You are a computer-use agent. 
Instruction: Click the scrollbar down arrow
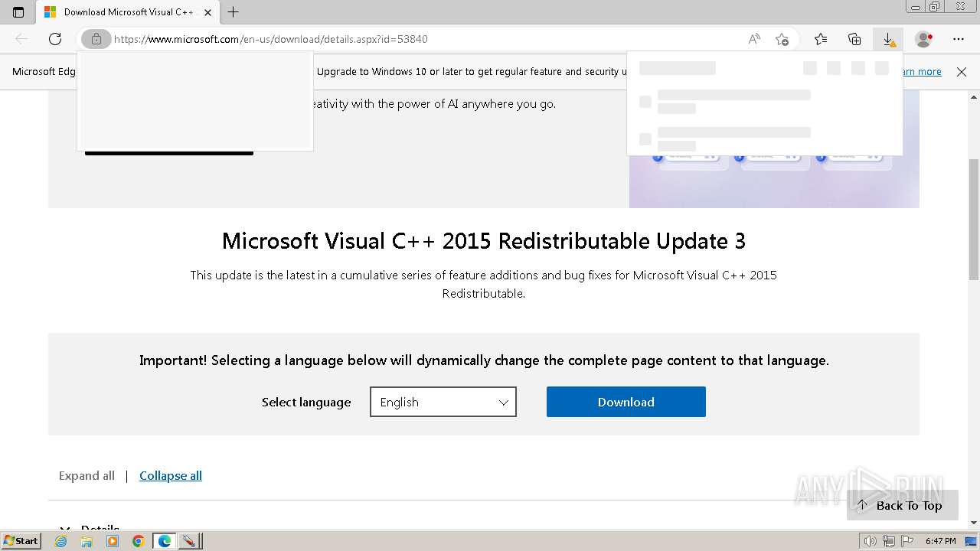point(974,523)
